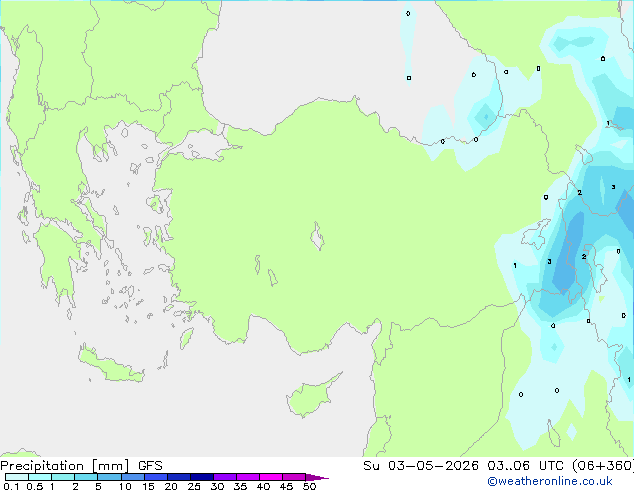The image size is (634, 490).
Task: Click the 40–45 mm magenta legend swatch
Action: 271,477
